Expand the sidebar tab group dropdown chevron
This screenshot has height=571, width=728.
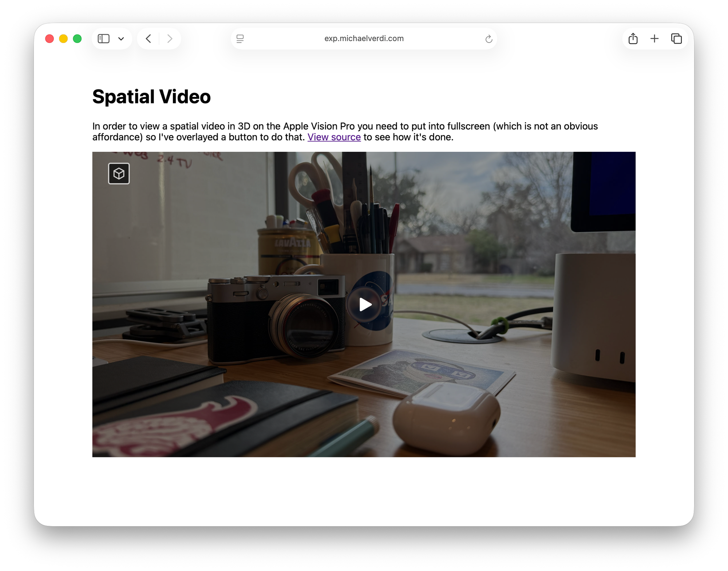tap(121, 39)
